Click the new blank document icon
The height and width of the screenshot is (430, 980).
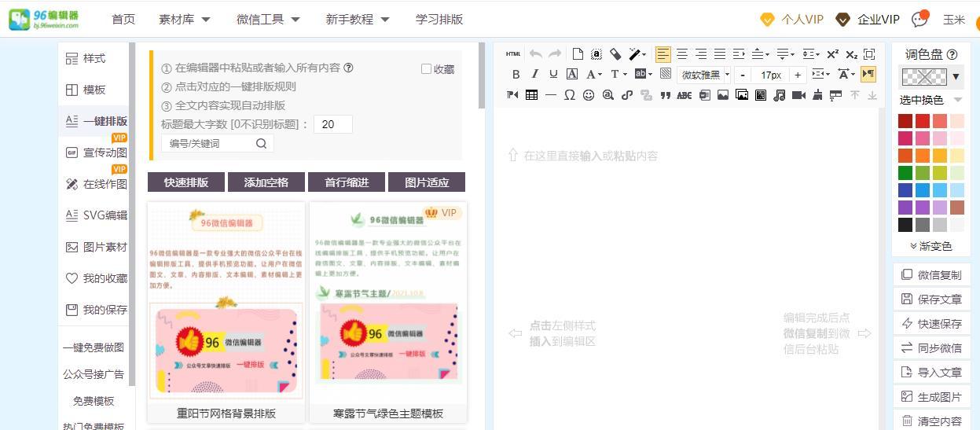click(578, 54)
